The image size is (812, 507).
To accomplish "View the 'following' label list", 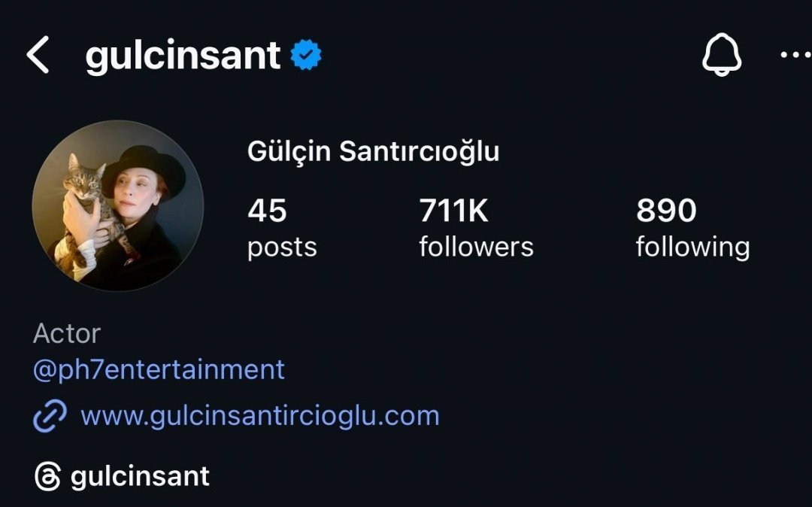I will (x=692, y=247).
